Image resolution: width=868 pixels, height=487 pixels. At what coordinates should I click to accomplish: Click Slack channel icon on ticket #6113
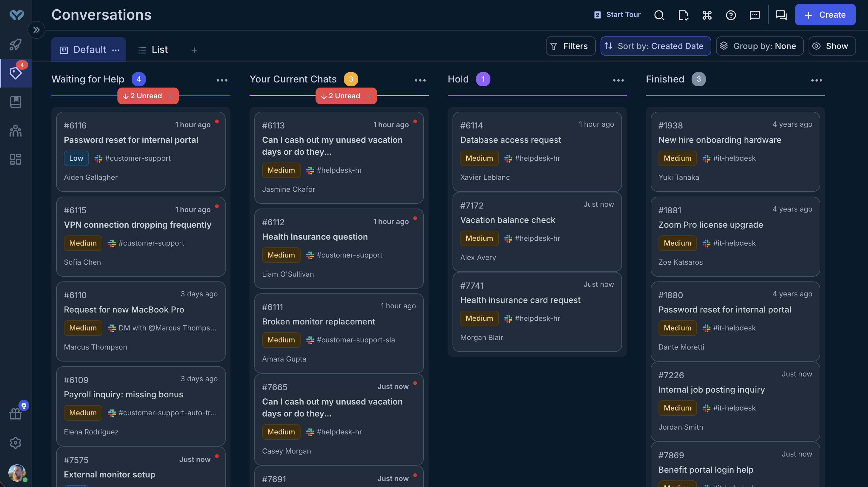click(x=310, y=170)
